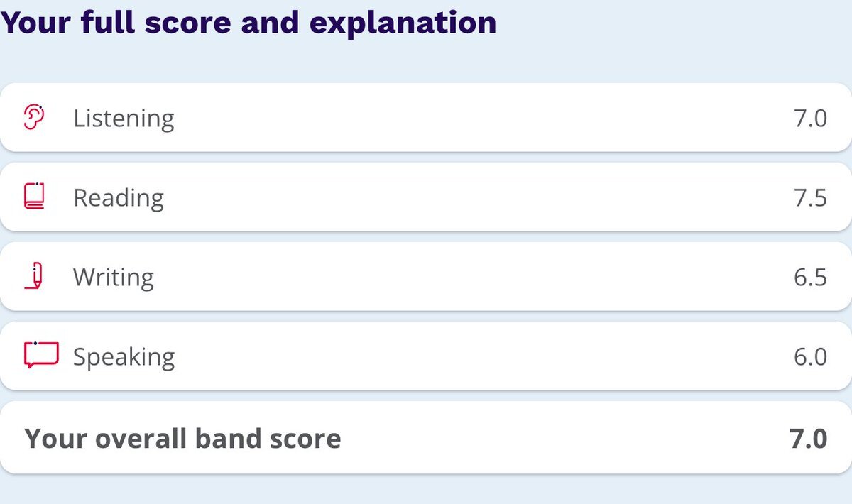The width and height of the screenshot is (852, 504).
Task: Click the Writing pencil icon
Action: [34, 276]
